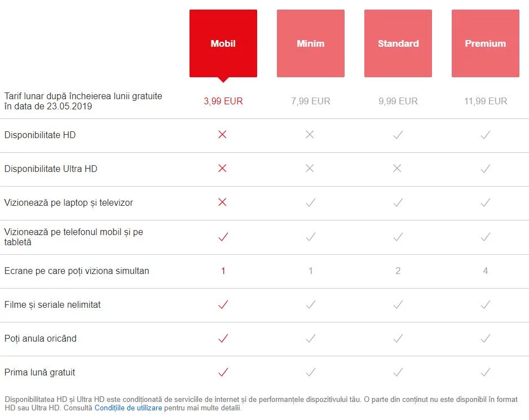Choose the Standard plan tile
Image resolution: width=529 pixels, height=420 pixels.
(x=398, y=43)
